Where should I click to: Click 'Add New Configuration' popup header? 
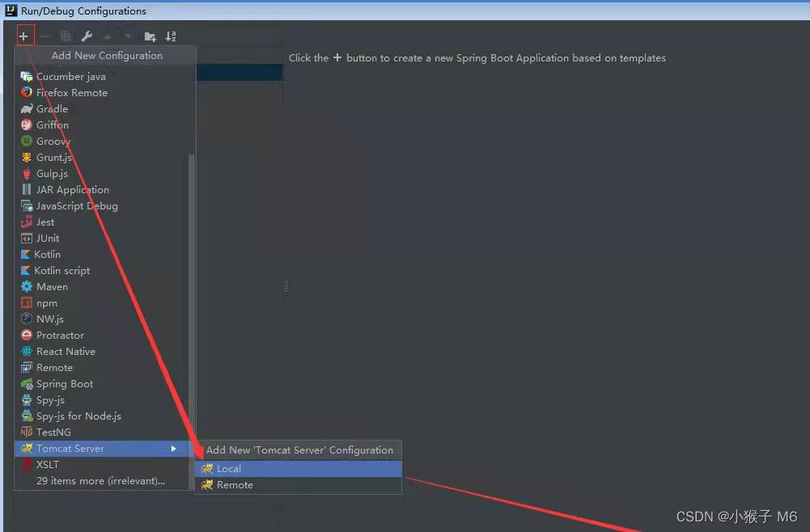click(107, 55)
